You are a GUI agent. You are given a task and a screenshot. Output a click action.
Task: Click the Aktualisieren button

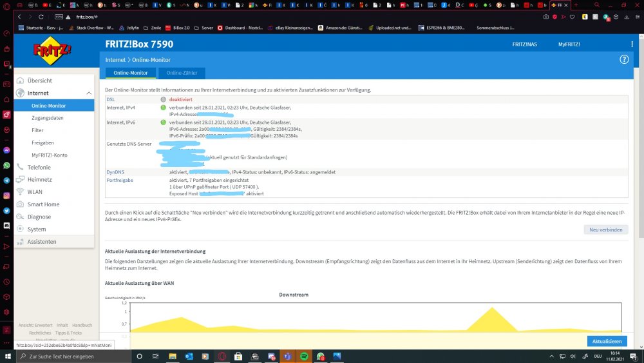(607, 341)
